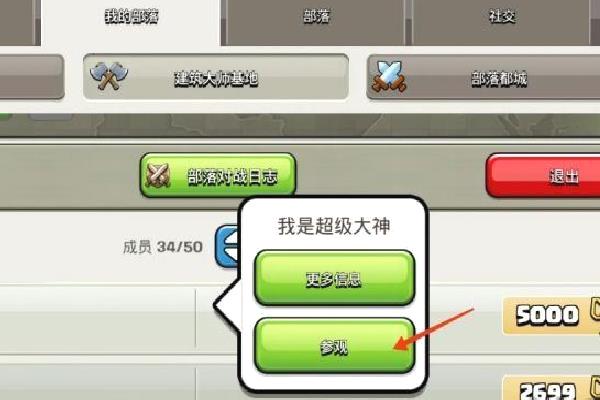Click the trophy icon beside 5000

(x=595, y=309)
